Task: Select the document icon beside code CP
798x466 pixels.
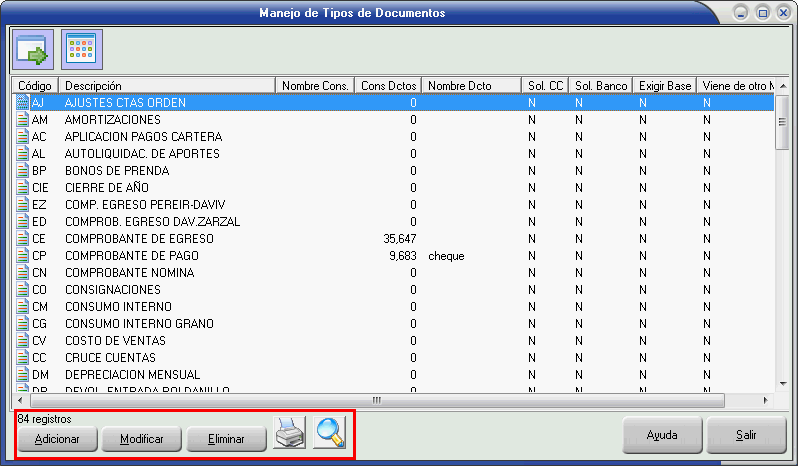Action: tap(24, 255)
